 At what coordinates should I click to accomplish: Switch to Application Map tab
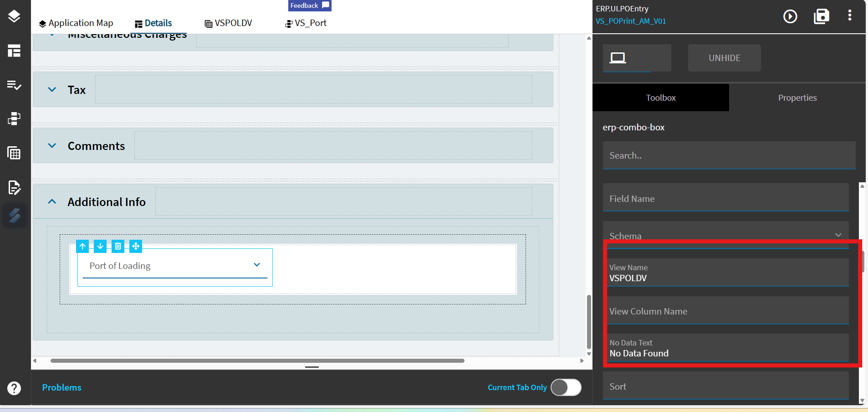coord(76,23)
